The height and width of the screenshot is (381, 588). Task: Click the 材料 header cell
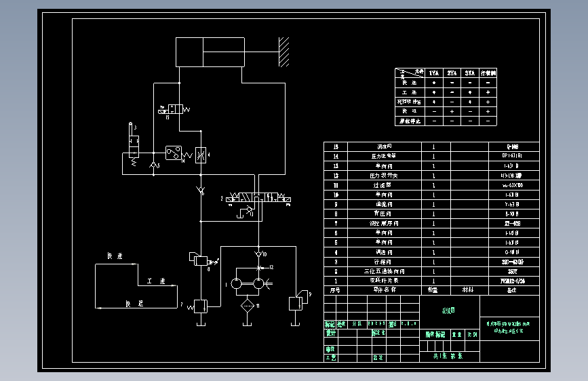point(468,290)
